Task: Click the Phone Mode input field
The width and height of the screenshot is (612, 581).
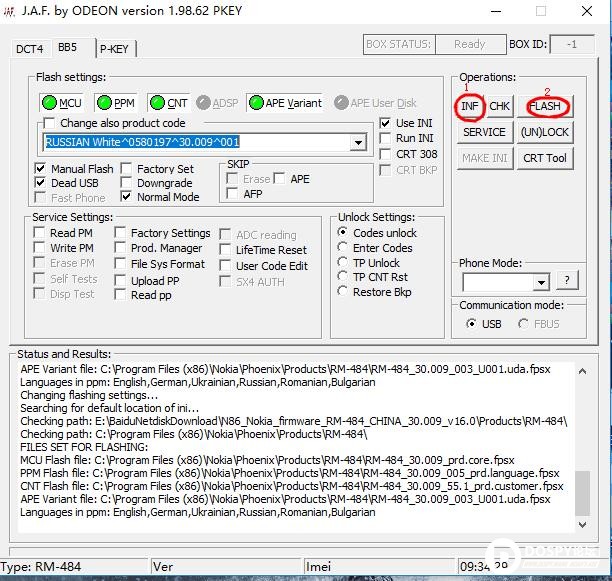Action: point(498,282)
